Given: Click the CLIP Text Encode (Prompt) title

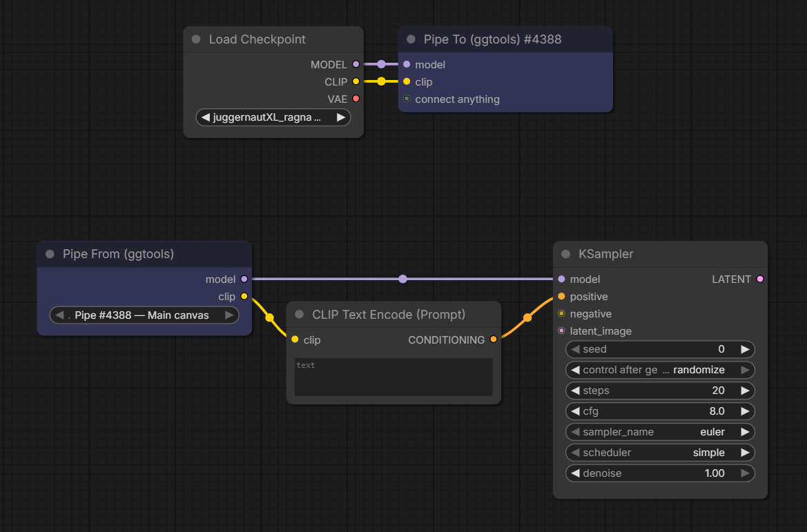Looking at the screenshot, I should coord(389,315).
